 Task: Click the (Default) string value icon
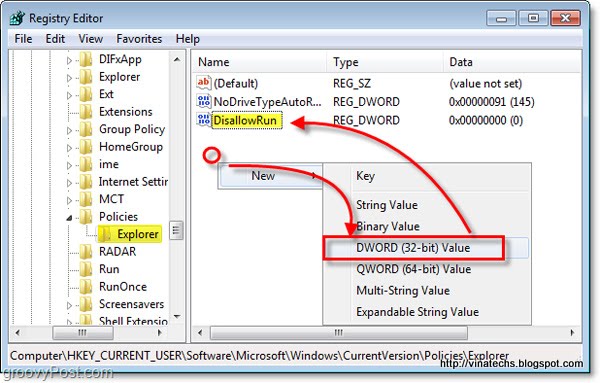pyautogui.click(x=204, y=83)
